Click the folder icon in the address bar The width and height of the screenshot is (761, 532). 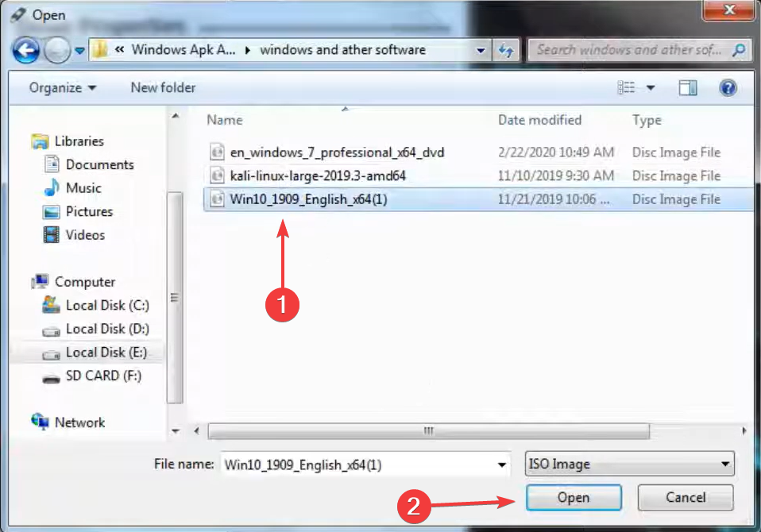tap(100, 49)
